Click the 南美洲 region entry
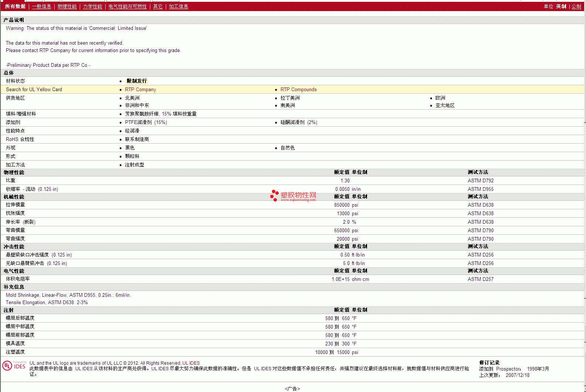Viewport: 586px width, 392px height. [288, 106]
